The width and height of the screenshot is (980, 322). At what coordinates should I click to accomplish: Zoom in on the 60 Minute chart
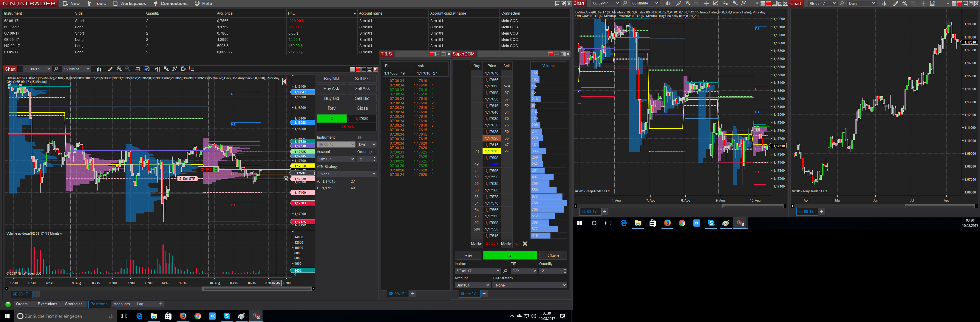pyautogui.click(x=688, y=3)
